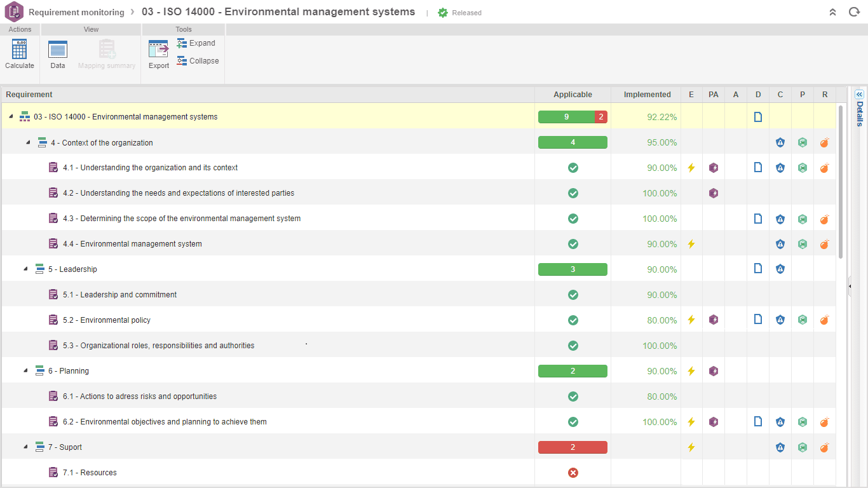Image resolution: width=868 pixels, height=488 pixels.
Task: Click the lightning icon in row 4.4
Action: click(x=691, y=244)
